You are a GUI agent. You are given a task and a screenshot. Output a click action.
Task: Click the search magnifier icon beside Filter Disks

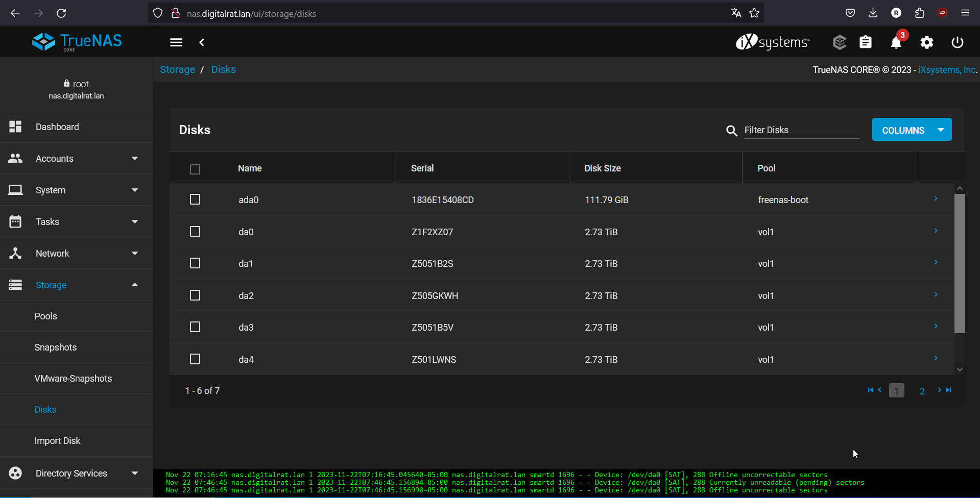coord(731,131)
